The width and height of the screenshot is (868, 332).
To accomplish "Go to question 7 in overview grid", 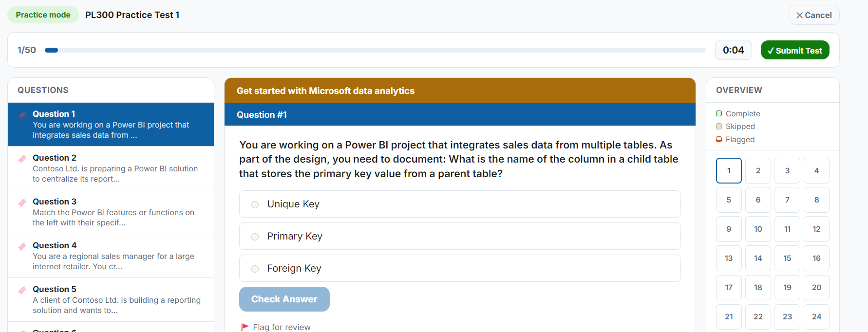I will pos(787,200).
